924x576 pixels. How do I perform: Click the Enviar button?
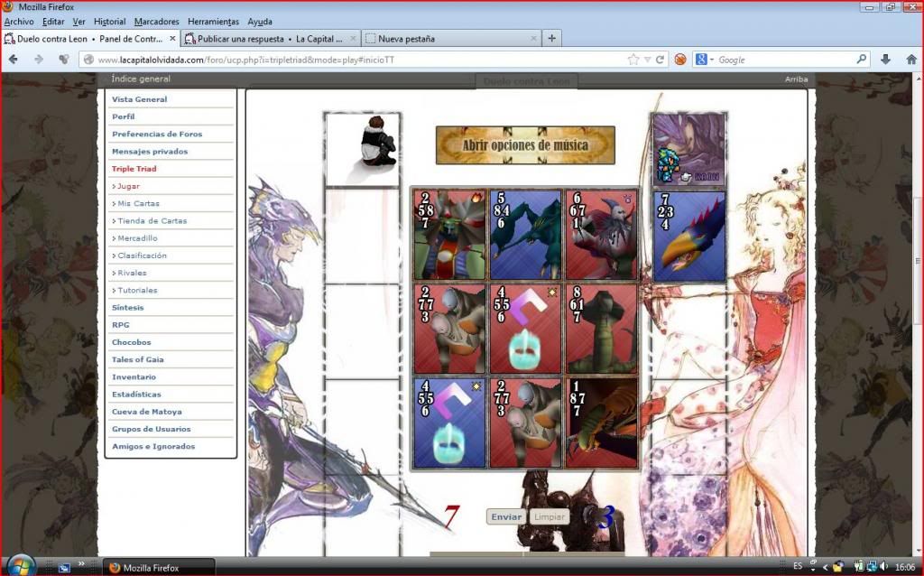tap(506, 517)
